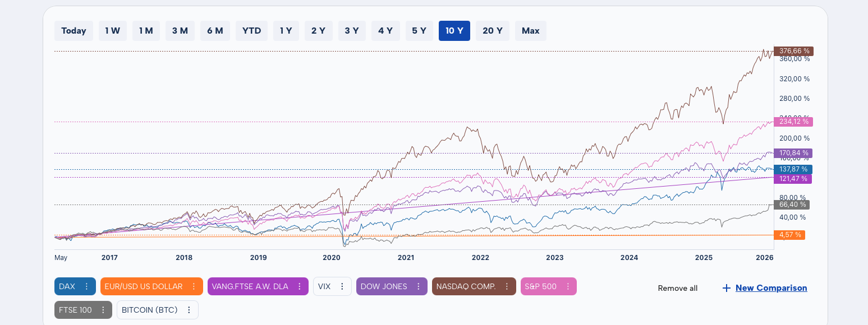
Task: Toggle the S&P 500 series visibility
Action: (x=541, y=286)
